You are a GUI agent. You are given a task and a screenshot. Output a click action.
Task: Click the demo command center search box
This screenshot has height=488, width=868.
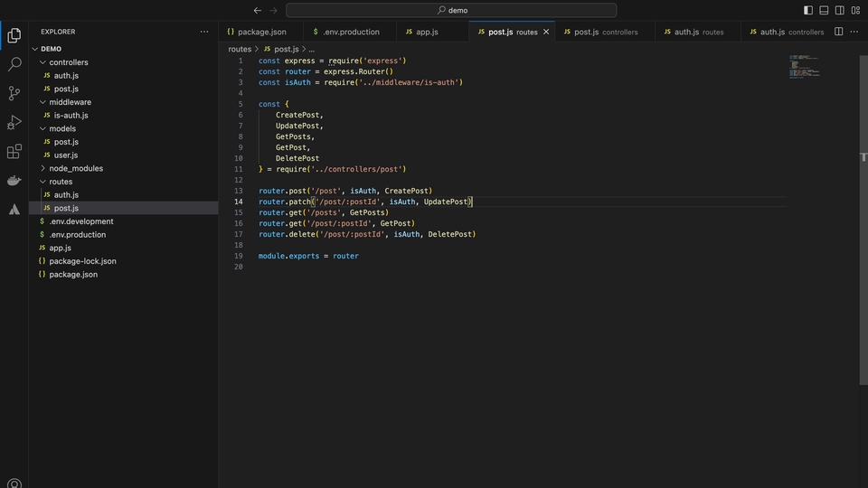[x=451, y=11]
